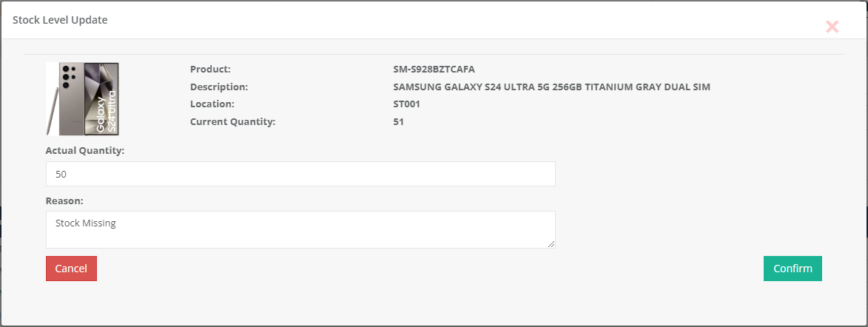Click the S Pen stylus in product photo
The image size is (868, 327).
(51, 111)
